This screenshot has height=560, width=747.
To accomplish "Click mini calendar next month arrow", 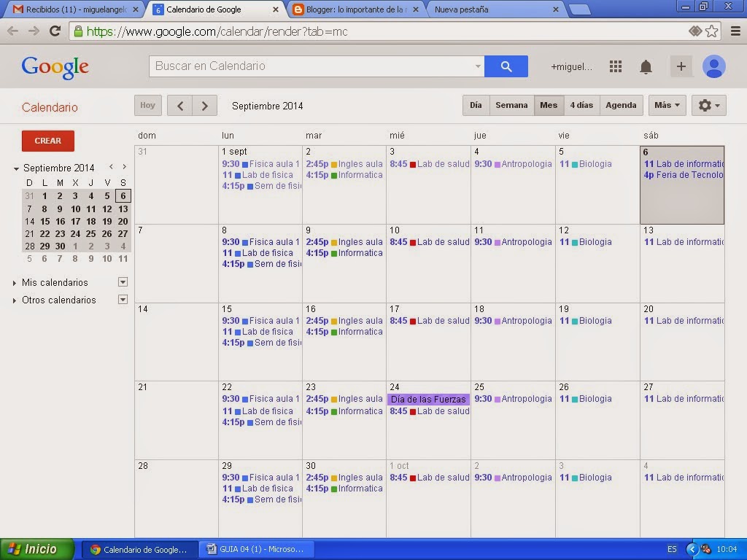I will click(124, 167).
